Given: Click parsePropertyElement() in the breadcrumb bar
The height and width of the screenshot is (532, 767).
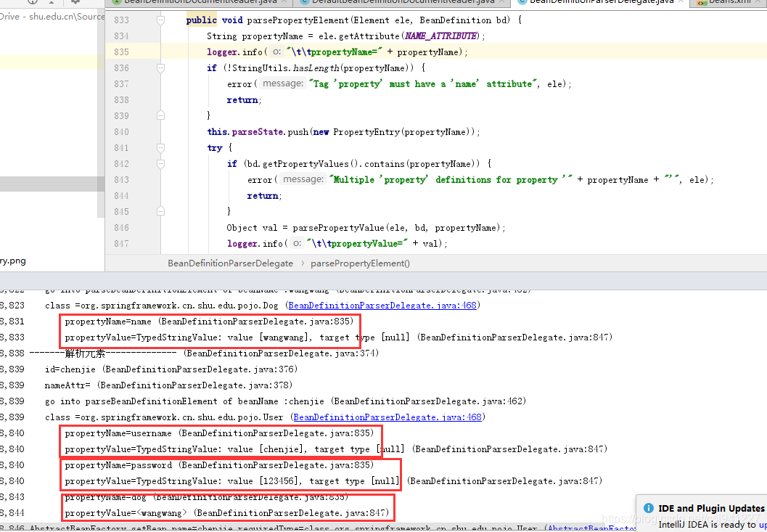Looking at the screenshot, I should pos(361,263).
